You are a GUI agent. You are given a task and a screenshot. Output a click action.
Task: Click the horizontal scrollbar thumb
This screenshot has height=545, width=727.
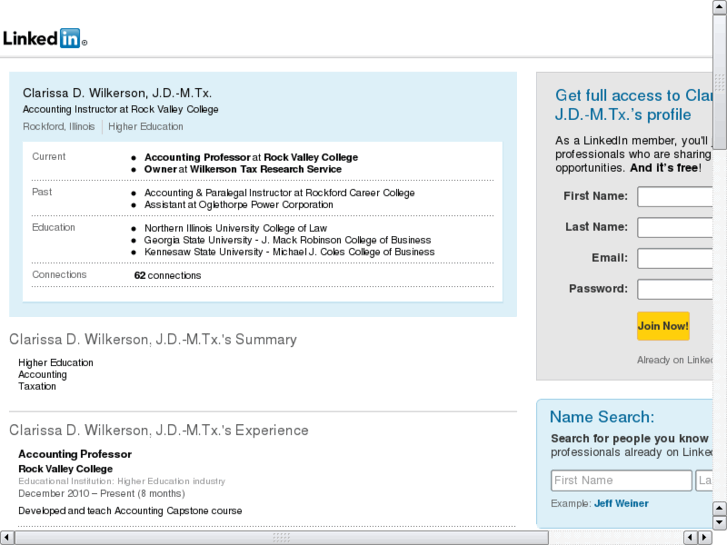click(281, 538)
